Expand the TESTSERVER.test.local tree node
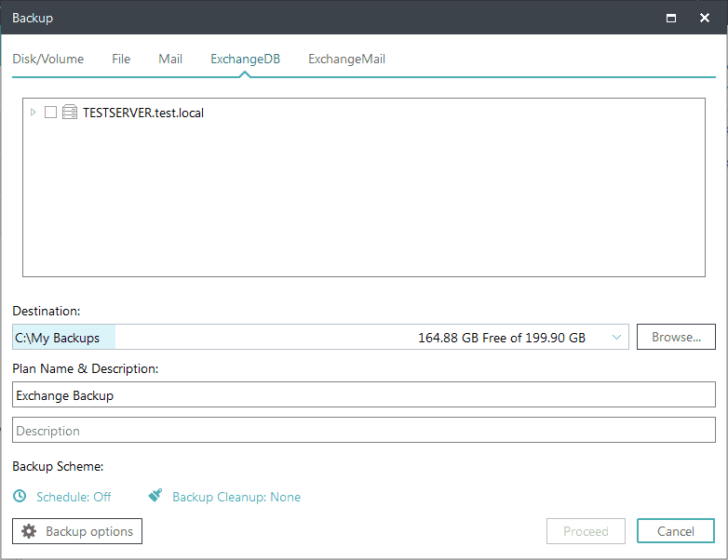Screen dimensions: 728x560 coord(34,113)
